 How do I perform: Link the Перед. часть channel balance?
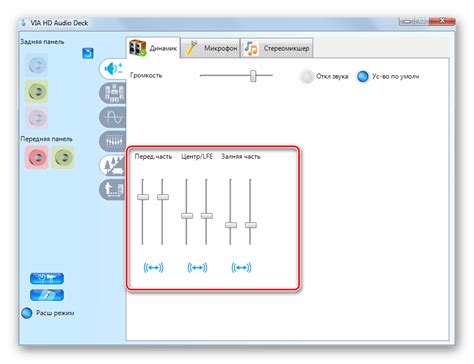coord(153,267)
